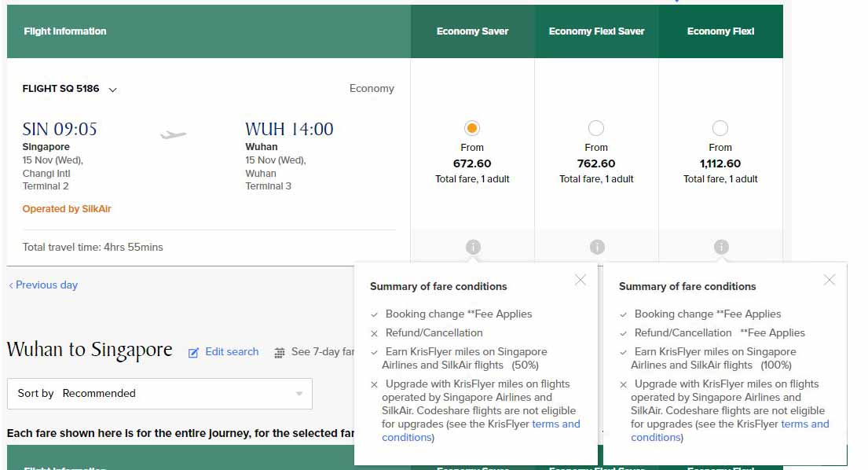Click the Economy Flexi Saver column header
This screenshot has height=470, width=868.
click(x=596, y=31)
